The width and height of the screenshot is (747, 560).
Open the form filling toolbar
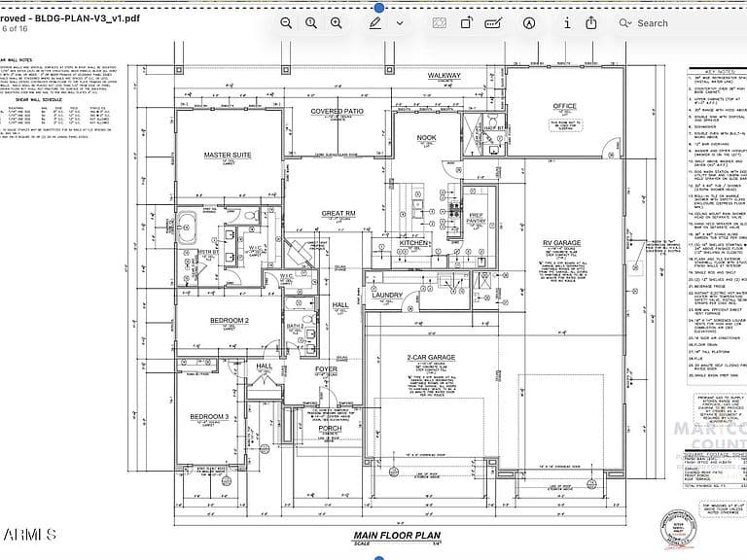(x=493, y=23)
